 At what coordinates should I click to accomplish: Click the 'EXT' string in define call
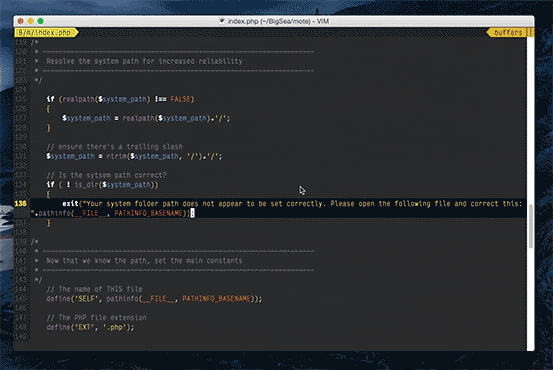[84, 327]
